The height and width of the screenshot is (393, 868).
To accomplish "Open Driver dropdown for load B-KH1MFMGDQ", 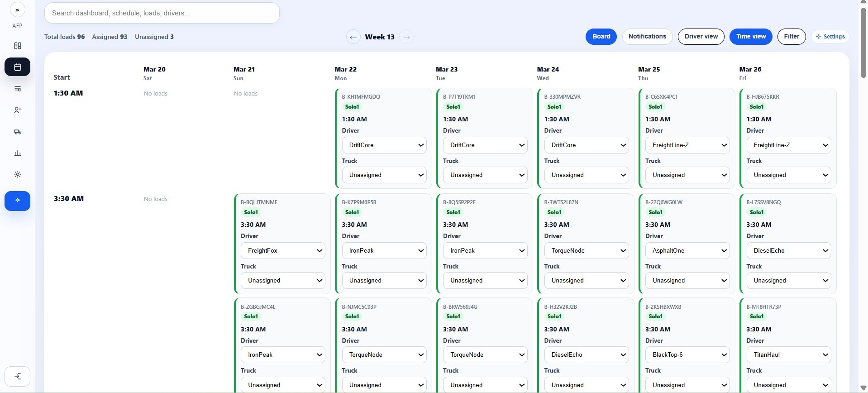I will click(384, 145).
